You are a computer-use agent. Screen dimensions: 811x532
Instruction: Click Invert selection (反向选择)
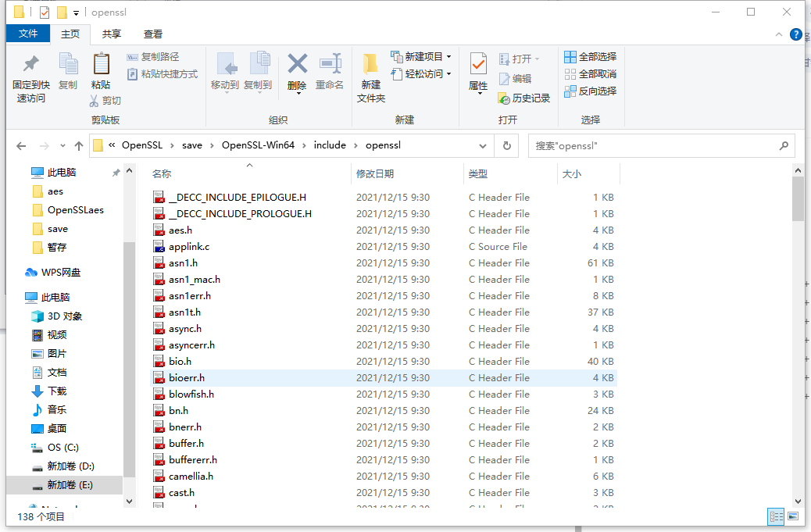pyautogui.click(x=590, y=91)
